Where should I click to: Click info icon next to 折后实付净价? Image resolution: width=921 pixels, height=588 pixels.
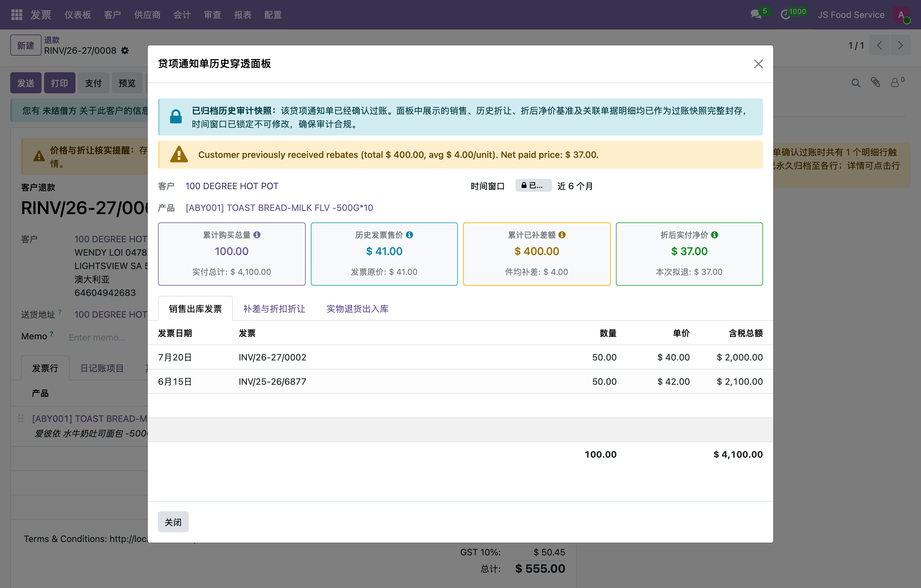point(714,235)
